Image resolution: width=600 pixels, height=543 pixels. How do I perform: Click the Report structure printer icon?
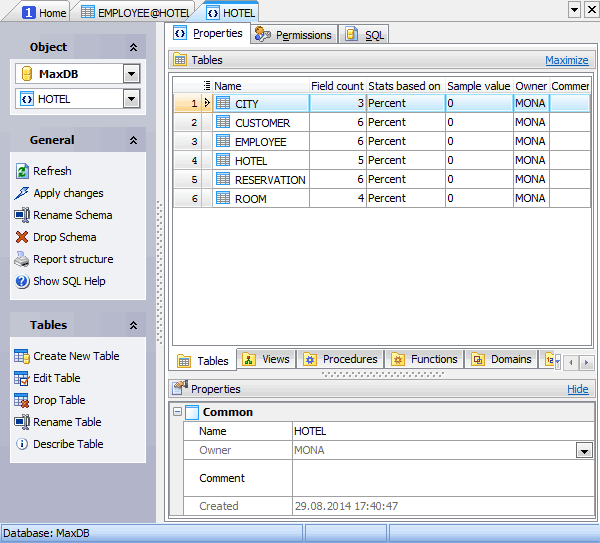22,259
